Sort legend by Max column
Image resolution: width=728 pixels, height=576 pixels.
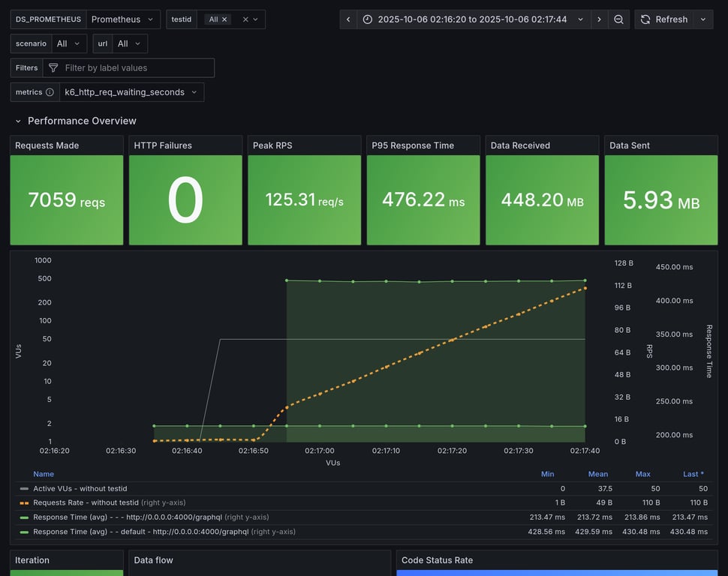pos(642,474)
